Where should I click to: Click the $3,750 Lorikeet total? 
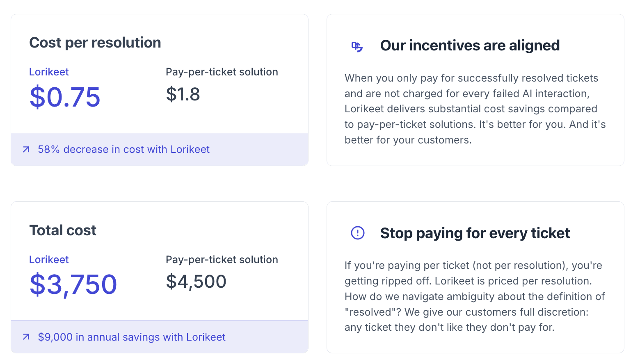73,284
